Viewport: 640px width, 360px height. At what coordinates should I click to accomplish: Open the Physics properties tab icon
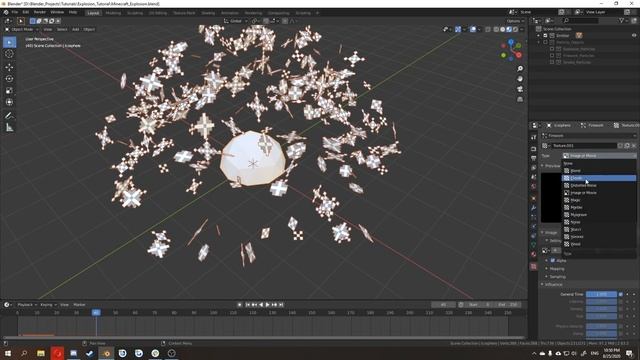(533, 227)
